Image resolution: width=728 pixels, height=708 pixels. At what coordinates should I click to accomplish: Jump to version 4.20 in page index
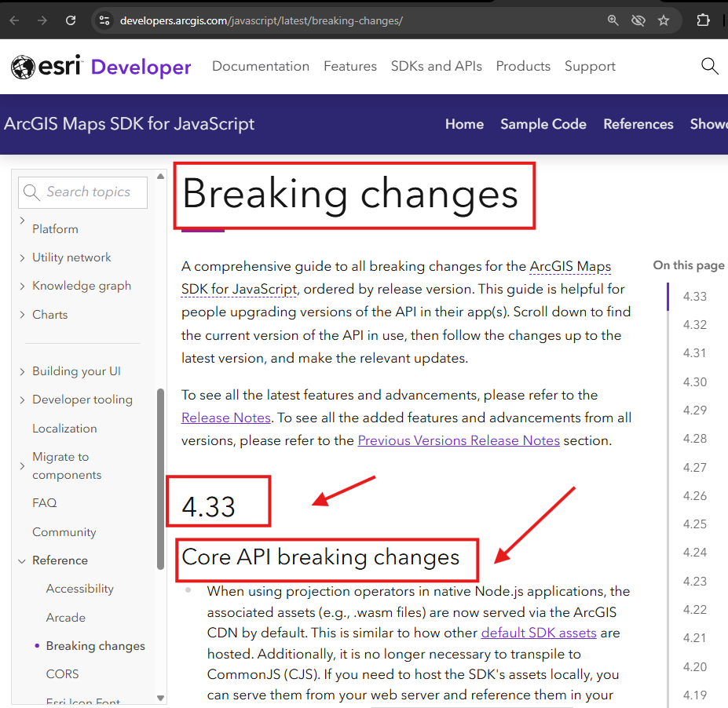coord(694,666)
